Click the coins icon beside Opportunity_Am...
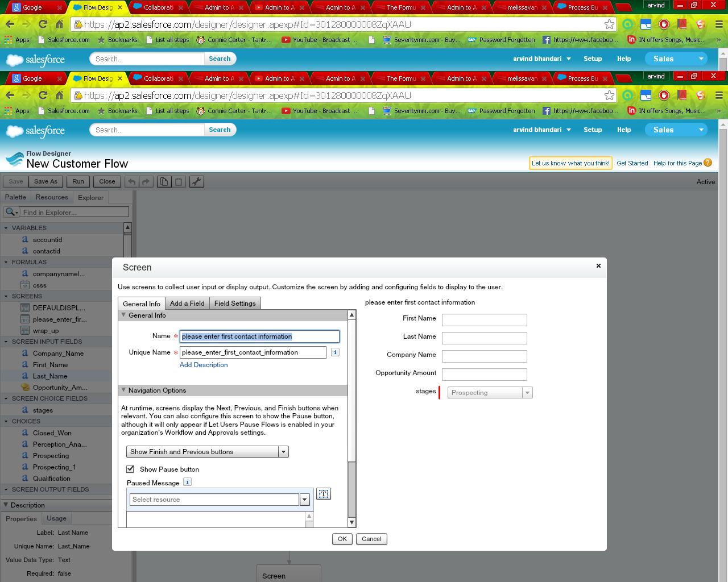728x582 pixels. click(x=25, y=388)
